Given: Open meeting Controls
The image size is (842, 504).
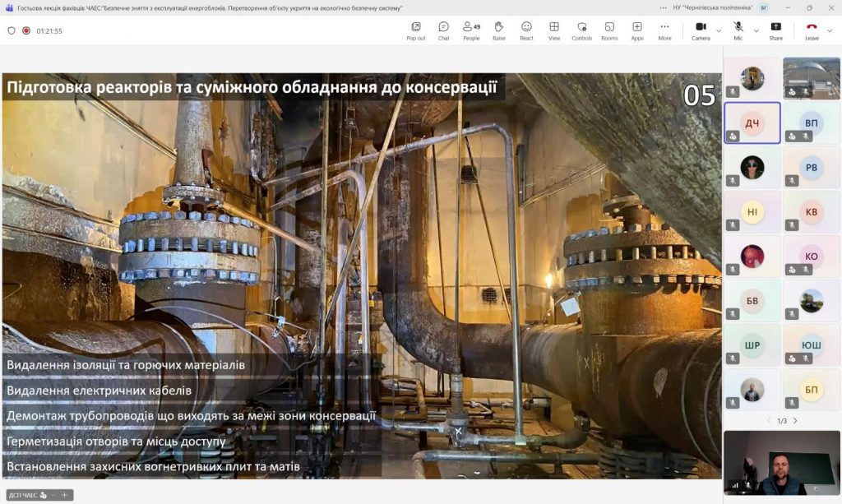Looking at the screenshot, I should click(581, 30).
